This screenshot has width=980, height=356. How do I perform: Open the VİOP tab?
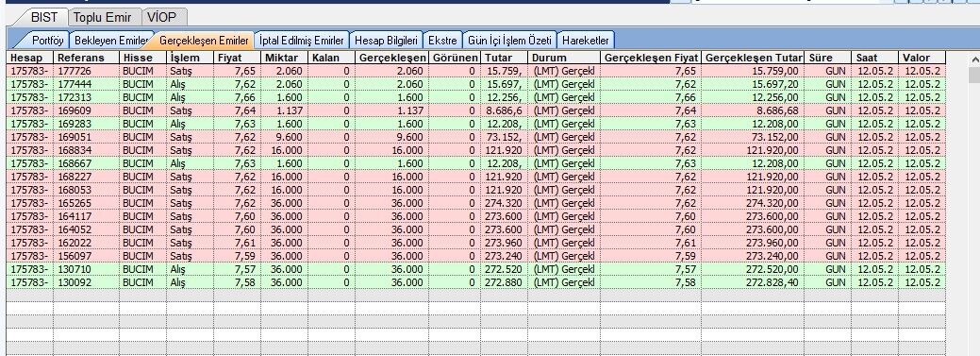tap(162, 18)
